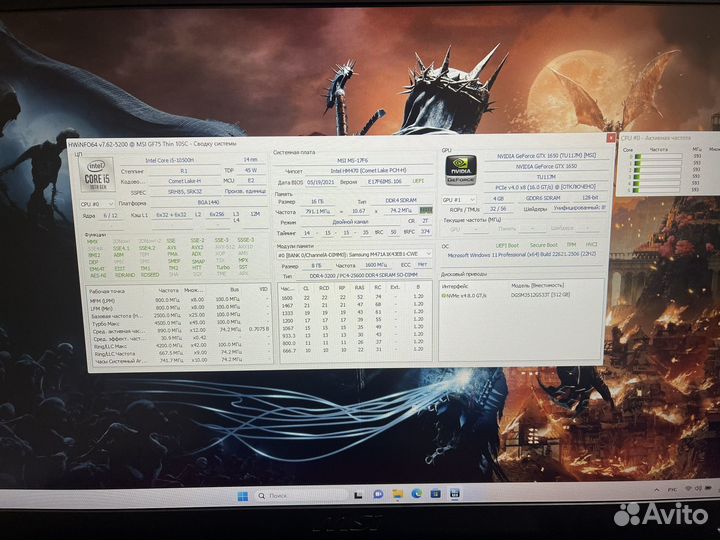This screenshot has width=720, height=540.
Task: Select the Ring/LLC Max operating point row
Action: point(179,345)
